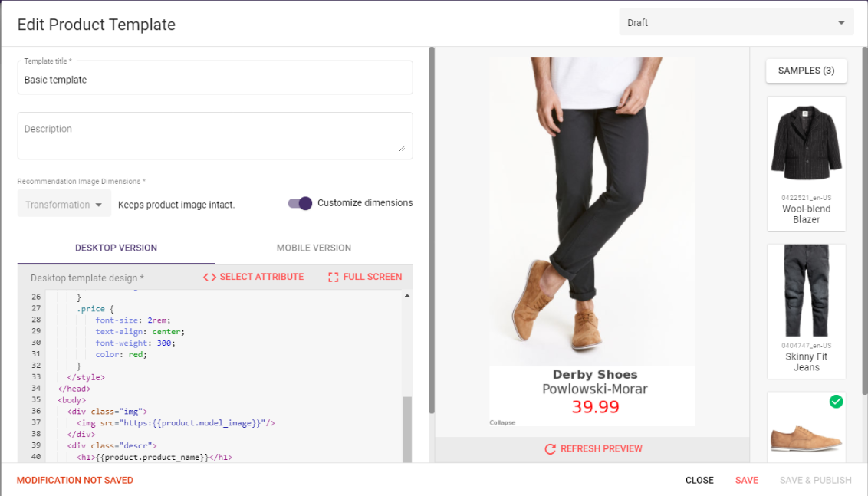Close the template editor
This screenshot has height=496, width=868.
click(x=699, y=480)
